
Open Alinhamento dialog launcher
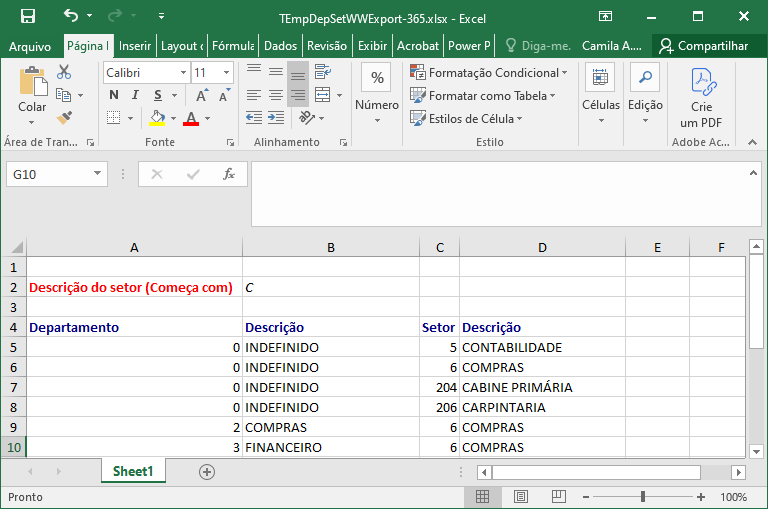(343, 143)
